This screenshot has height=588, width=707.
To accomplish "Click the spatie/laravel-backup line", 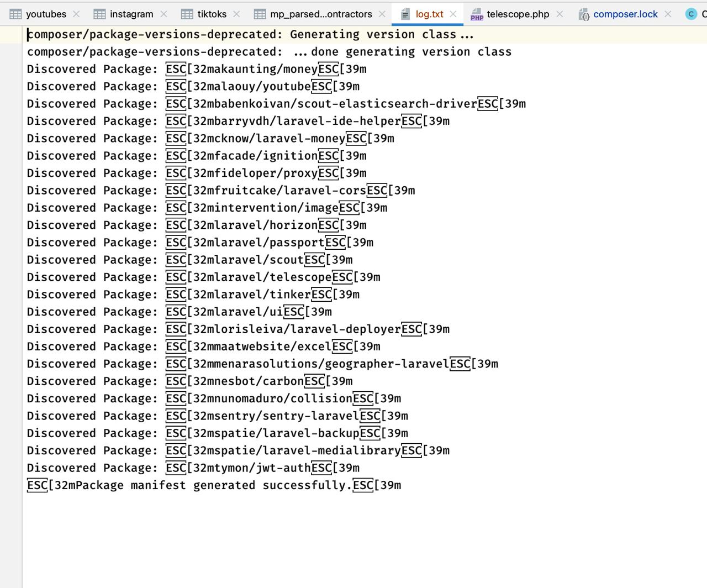I will (x=218, y=433).
